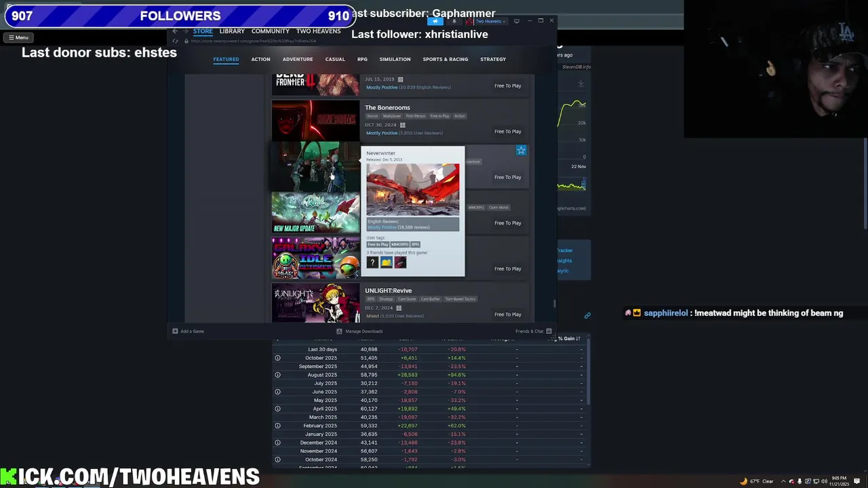868x488 pixels.
Task: Click the Steam store URL address
Action: (254, 41)
